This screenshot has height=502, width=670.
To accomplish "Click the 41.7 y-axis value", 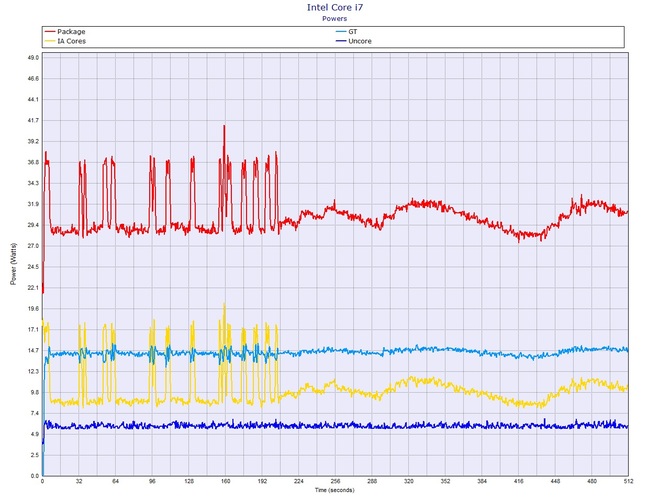I will coord(34,120).
